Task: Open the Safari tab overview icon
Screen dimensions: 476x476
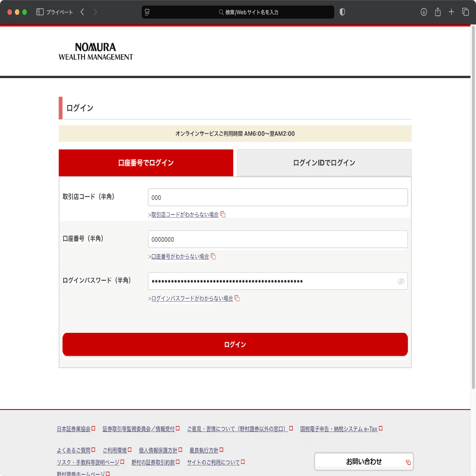Action: click(465, 12)
